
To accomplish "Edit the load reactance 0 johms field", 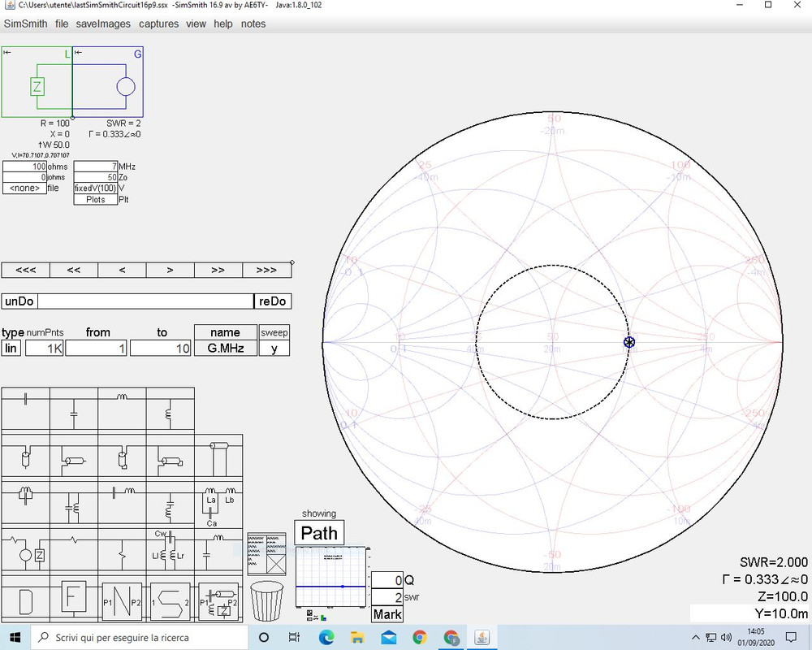I will tap(24, 177).
